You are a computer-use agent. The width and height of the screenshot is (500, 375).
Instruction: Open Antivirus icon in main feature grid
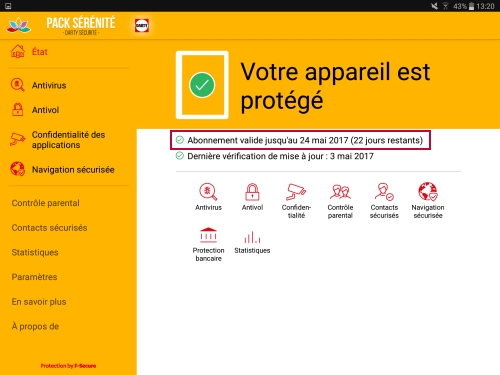point(208,192)
